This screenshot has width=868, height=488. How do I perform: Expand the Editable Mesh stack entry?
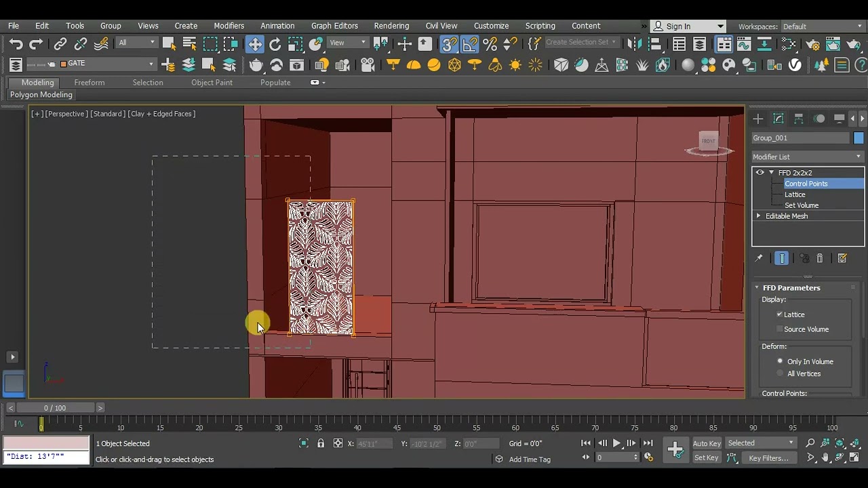(759, 216)
